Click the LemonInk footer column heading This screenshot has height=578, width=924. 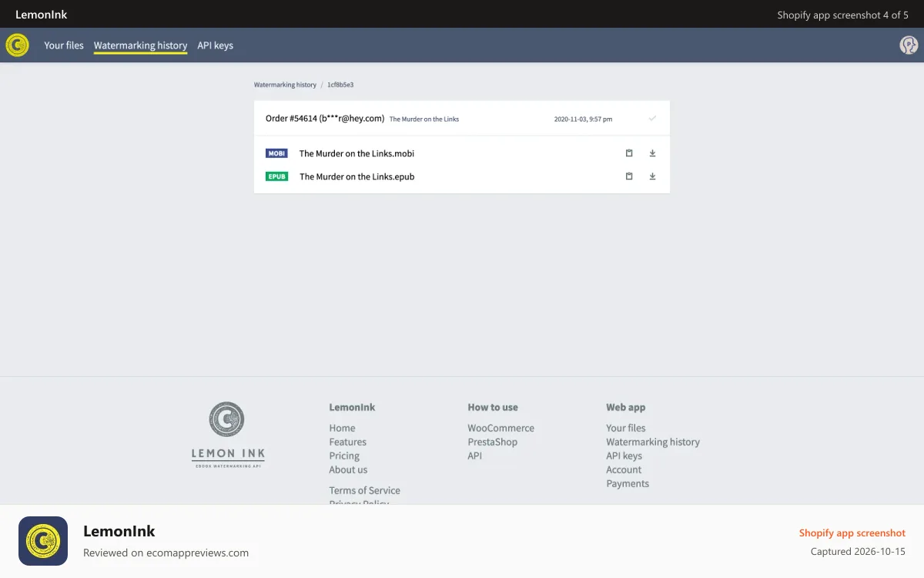[x=352, y=407]
